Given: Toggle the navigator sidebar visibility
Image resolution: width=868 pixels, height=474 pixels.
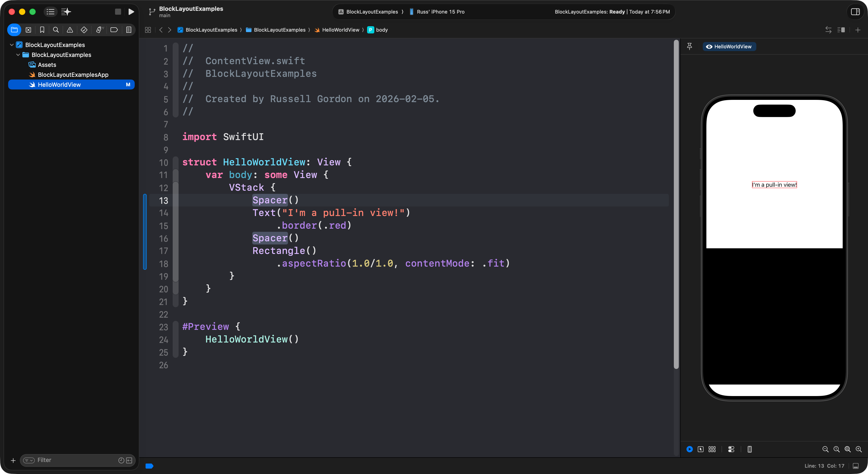Looking at the screenshot, I should [51, 12].
